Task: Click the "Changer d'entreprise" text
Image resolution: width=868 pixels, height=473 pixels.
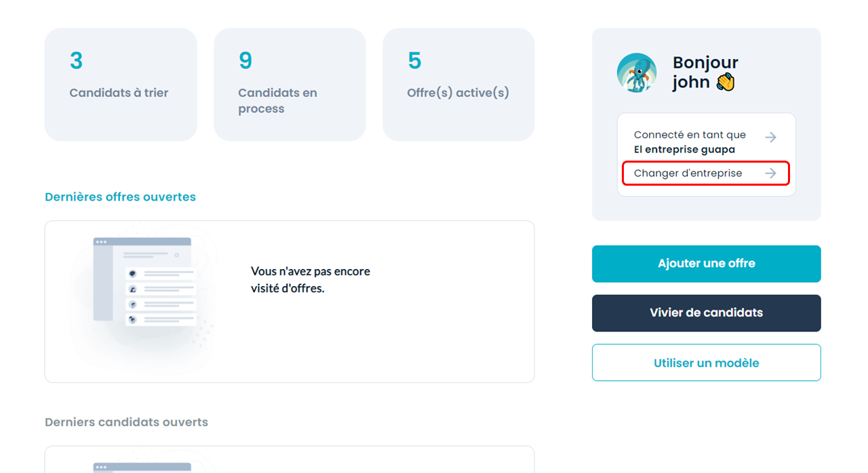Action: (688, 173)
